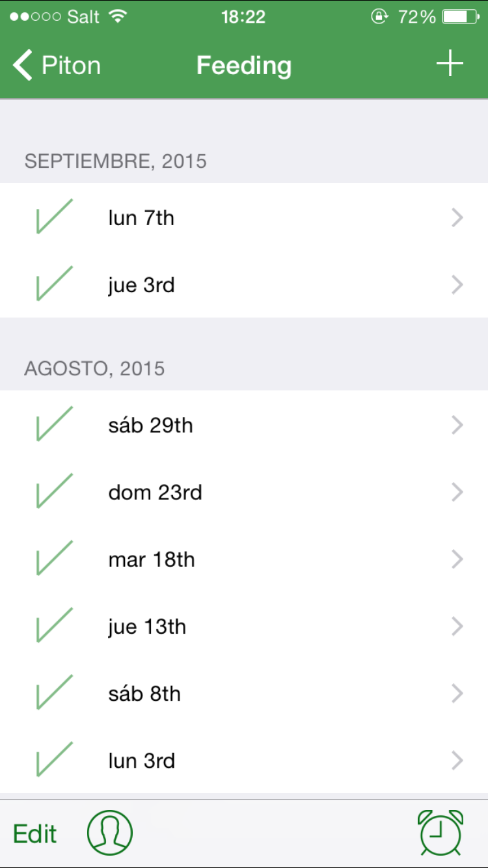
Task: Toggle checkmark for sáb 29th feeding
Action: 53,424
